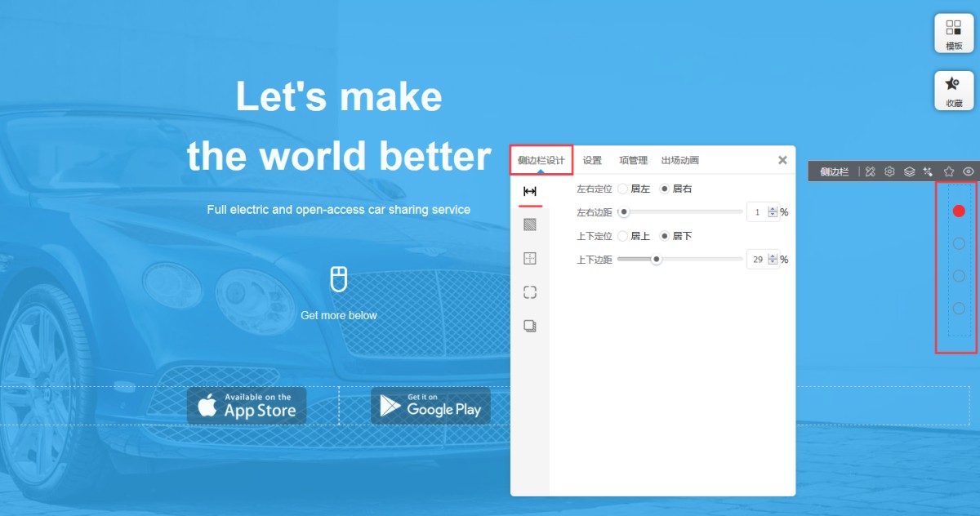Click the 上下定位 label
The width and height of the screenshot is (980, 516).
point(594,236)
